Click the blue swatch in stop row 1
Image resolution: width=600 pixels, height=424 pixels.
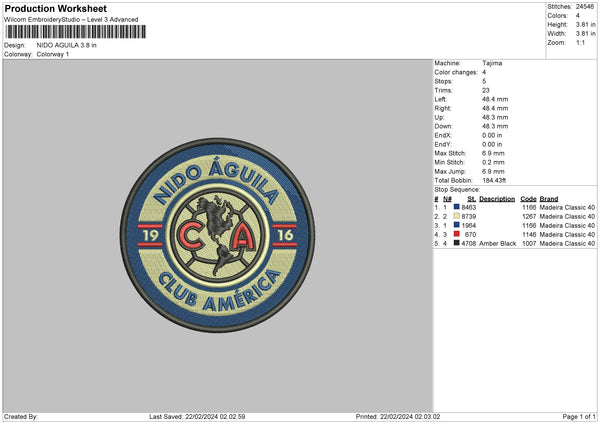coord(457,207)
